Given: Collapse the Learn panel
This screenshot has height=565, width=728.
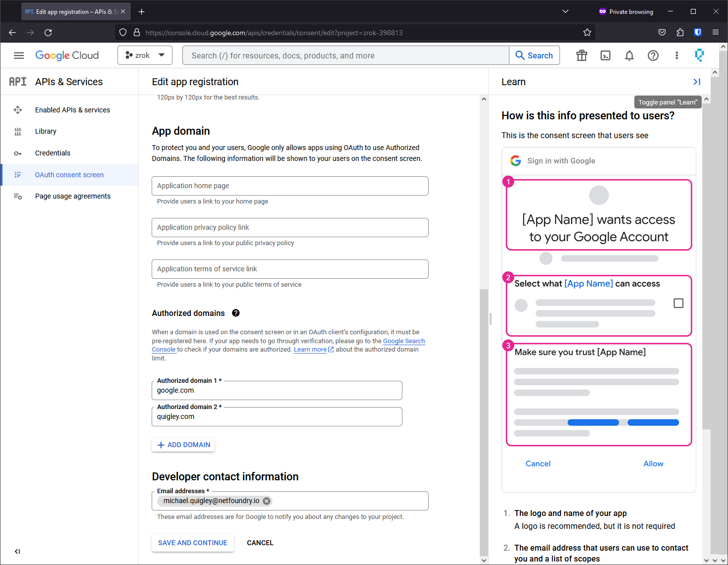Looking at the screenshot, I should coord(697,82).
